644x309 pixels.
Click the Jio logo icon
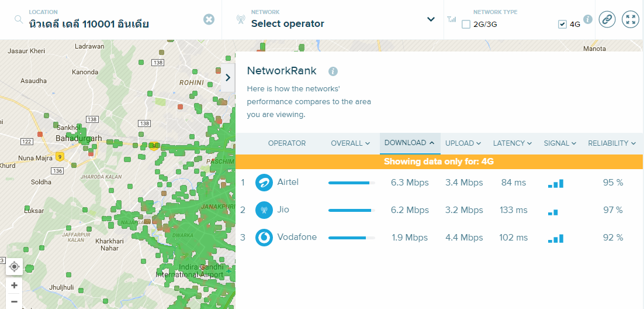tap(264, 210)
